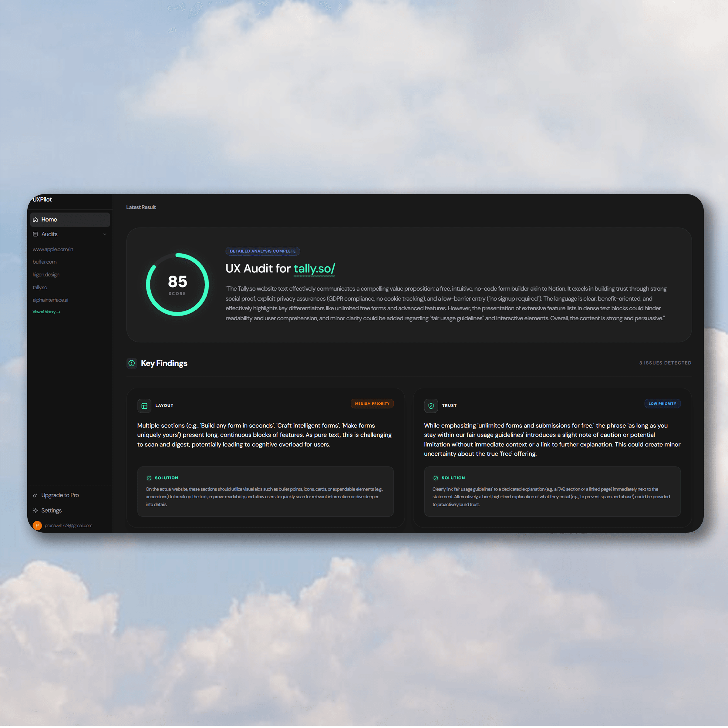Image resolution: width=728 pixels, height=728 pixels.
Task: Open www.apple.com/in audit history
Action: click(53, 249)
